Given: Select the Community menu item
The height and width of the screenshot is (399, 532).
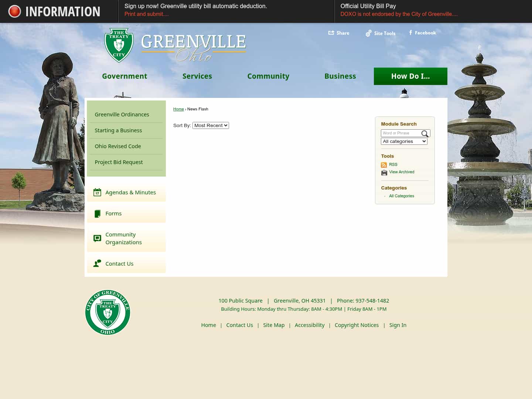Looking at the screenshot, I should 268,76.
